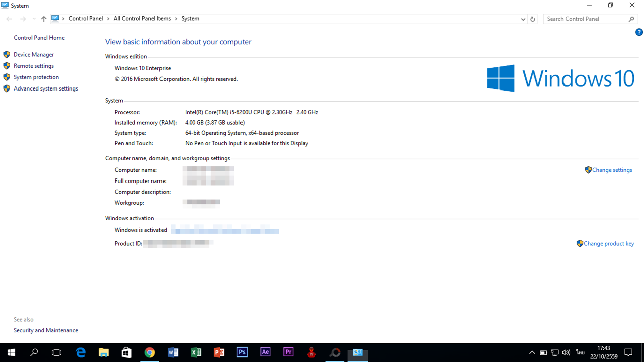Open the red ninja figure taskbar app
The image size is (644, 362).
tap(312, 352)
